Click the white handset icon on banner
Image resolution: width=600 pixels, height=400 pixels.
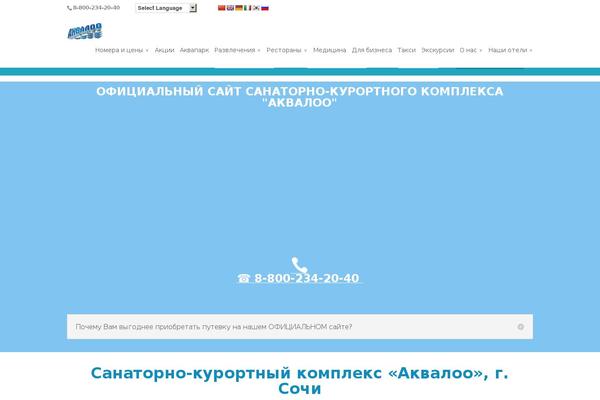(x=299, y=264)
